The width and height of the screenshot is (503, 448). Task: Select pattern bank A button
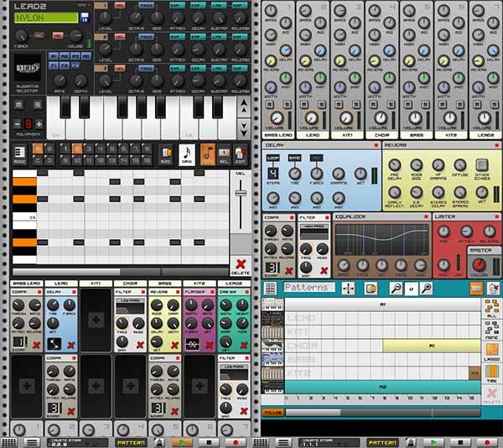click(x=38, y=148)
